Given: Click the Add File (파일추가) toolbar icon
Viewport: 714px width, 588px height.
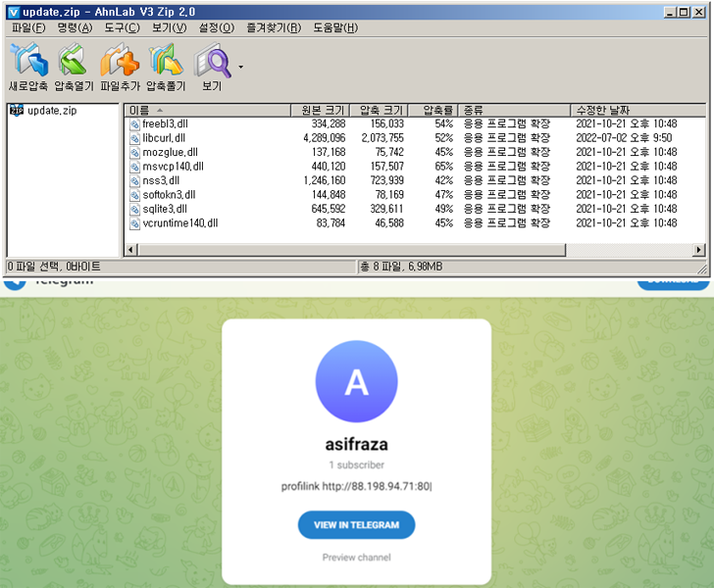Looking at the screenshot, I should pos(119,64).
